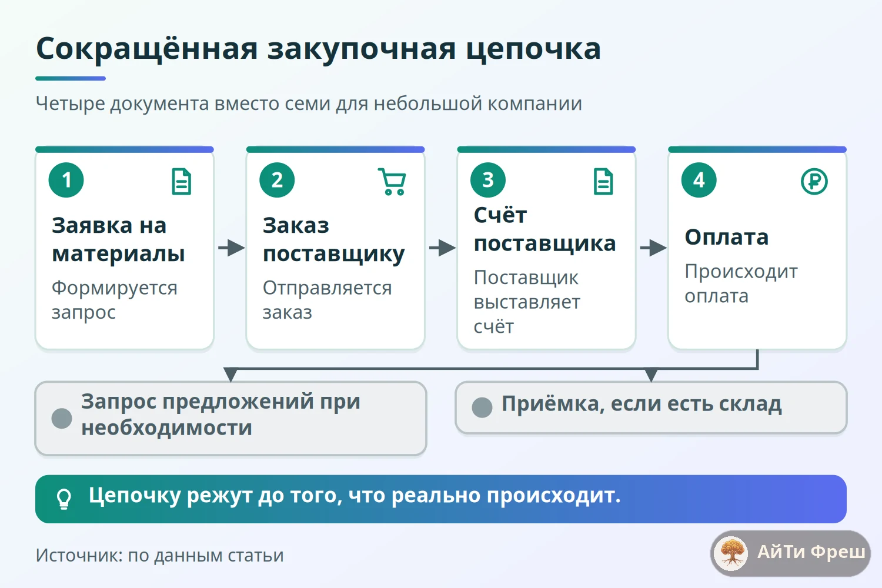Click the footer Источник: по данным статьи

160,555
